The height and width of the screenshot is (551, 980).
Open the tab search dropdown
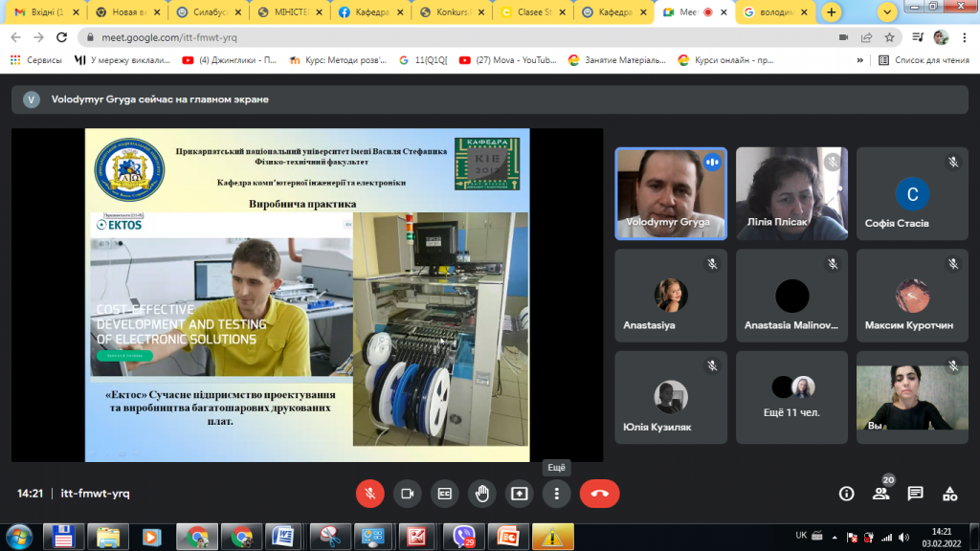click(887, 11)
